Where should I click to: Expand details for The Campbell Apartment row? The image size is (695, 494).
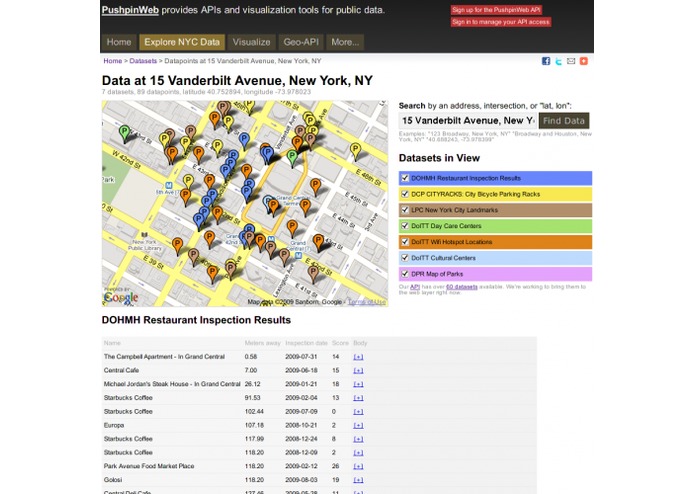coord(358,357)
